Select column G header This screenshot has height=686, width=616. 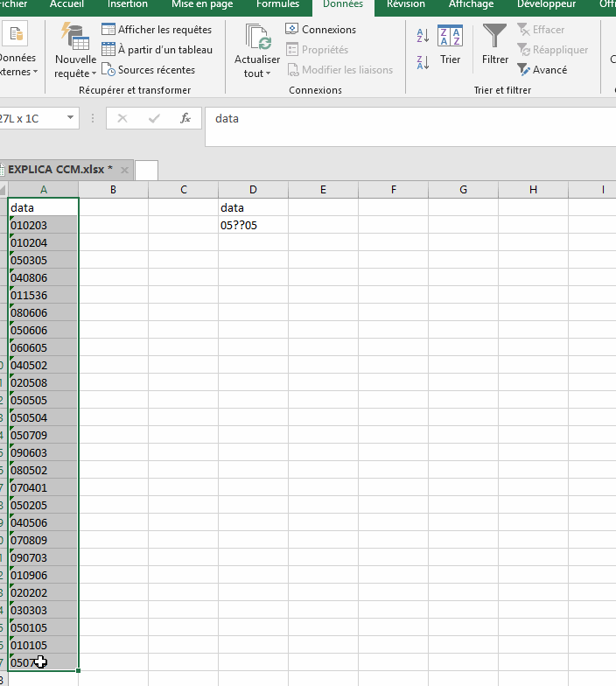point(464,189)
